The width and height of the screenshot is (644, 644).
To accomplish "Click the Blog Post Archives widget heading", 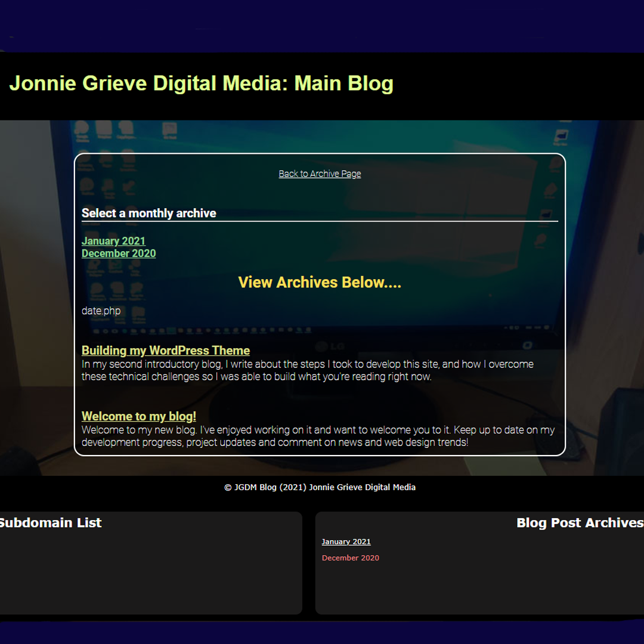I will (580, 522).
